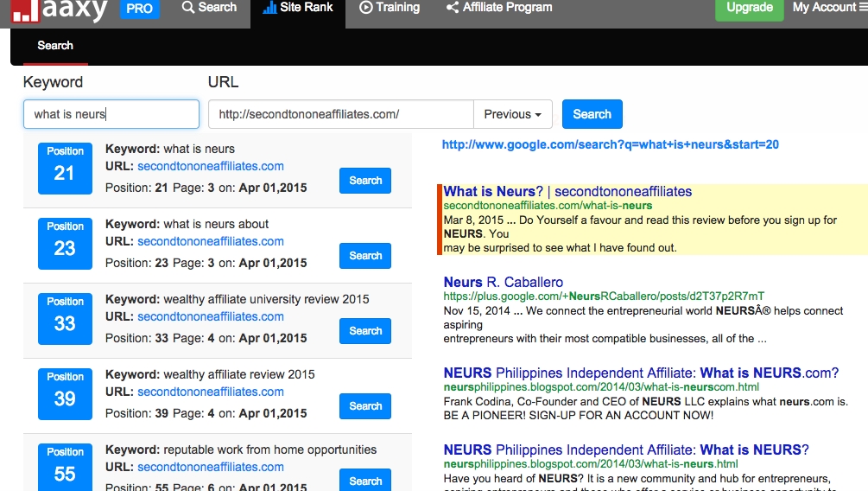Viewport: 868px width, 491px height.
Task: Open secondtononeaffiliates.com link in position 21 row
Action: coord(211,166)
